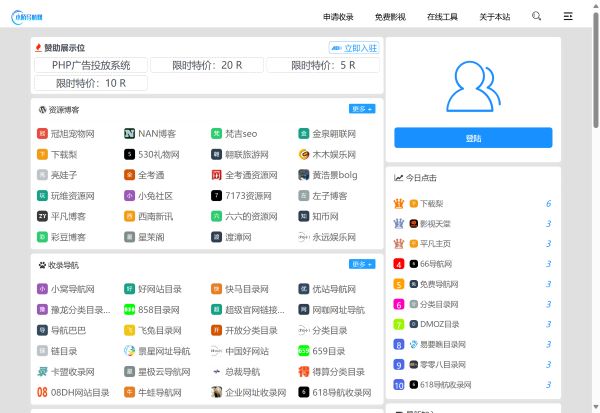
Task: Click the page vertical scrollbar thumb
Action: pyautogui.click(x=596, y=71)
